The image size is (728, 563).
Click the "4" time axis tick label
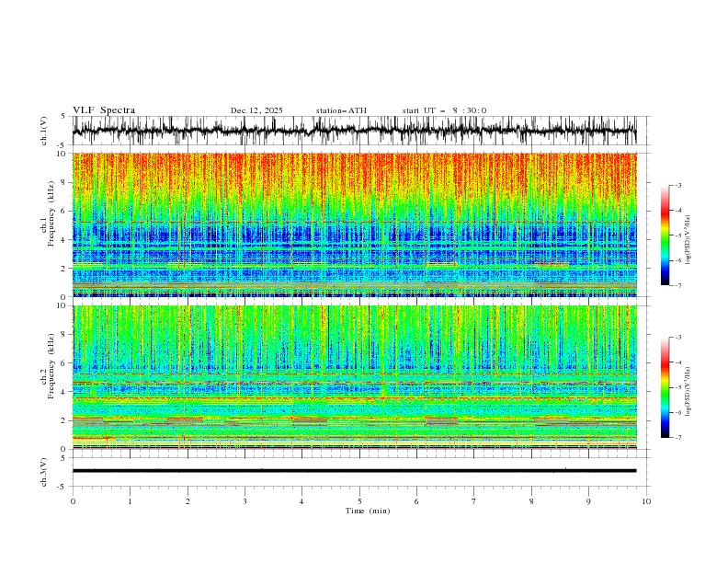[x=301, y=501]
